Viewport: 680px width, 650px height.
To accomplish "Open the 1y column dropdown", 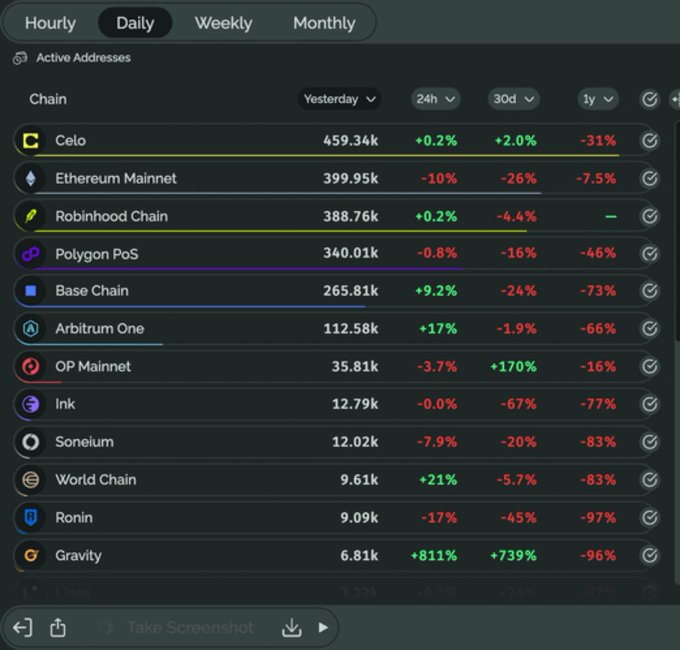I will [x=598, y=99].
